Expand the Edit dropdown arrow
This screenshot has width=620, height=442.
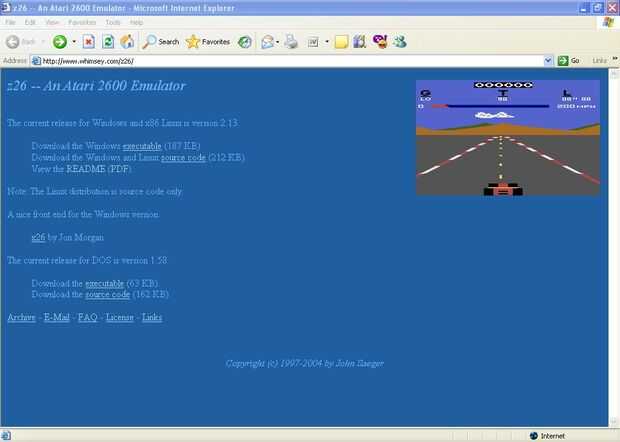click(x=327, y=42)
